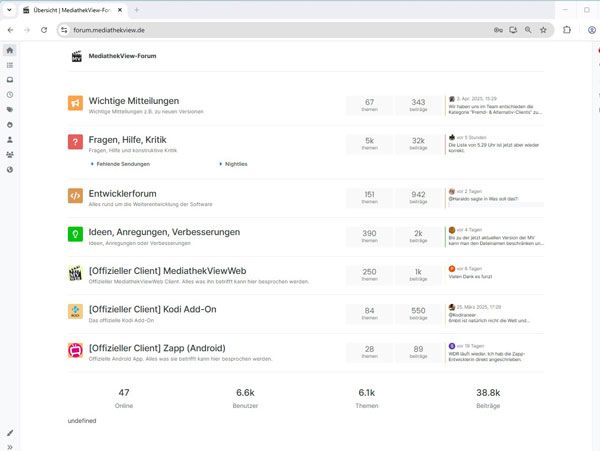Open the Nightlies subcategory
The image size is (600, 451).
point(236,164)
